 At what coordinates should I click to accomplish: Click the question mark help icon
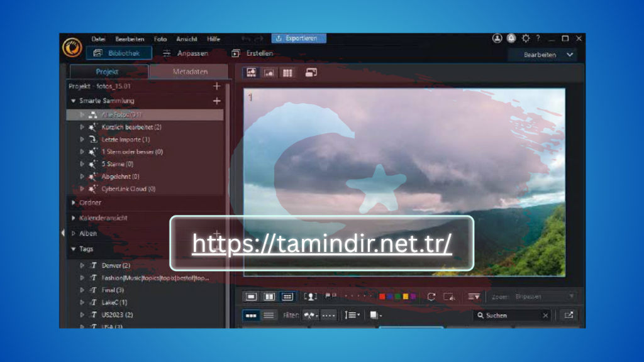[538, 38]
